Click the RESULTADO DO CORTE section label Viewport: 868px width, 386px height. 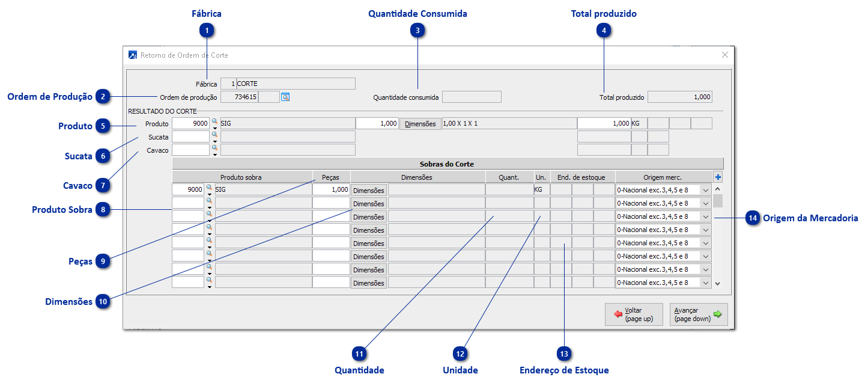pos(162,111)
